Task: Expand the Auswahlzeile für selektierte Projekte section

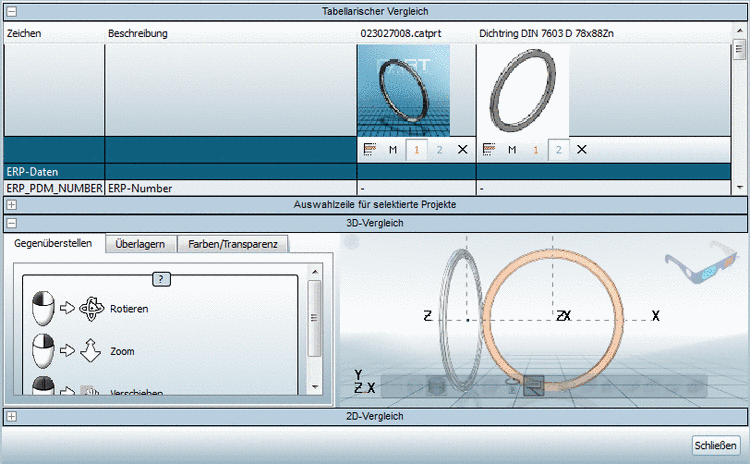Action: [x=11, y=205]
